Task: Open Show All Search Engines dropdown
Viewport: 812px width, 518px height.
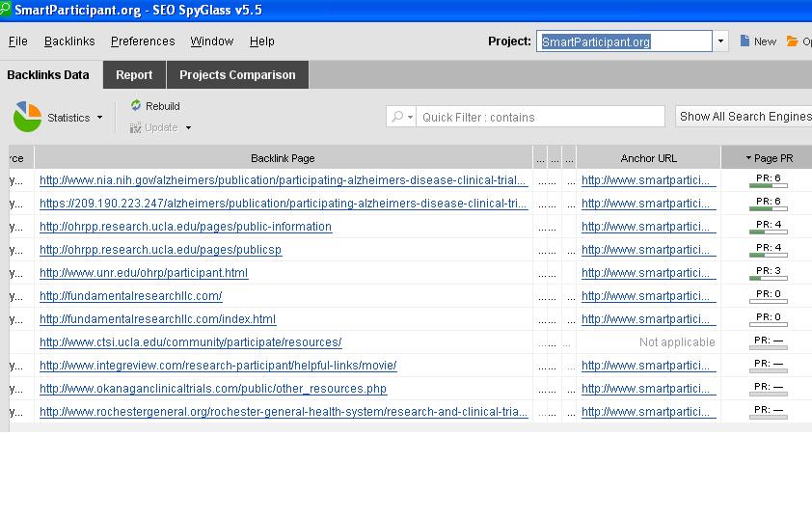Action: click(x=744, y=117)
